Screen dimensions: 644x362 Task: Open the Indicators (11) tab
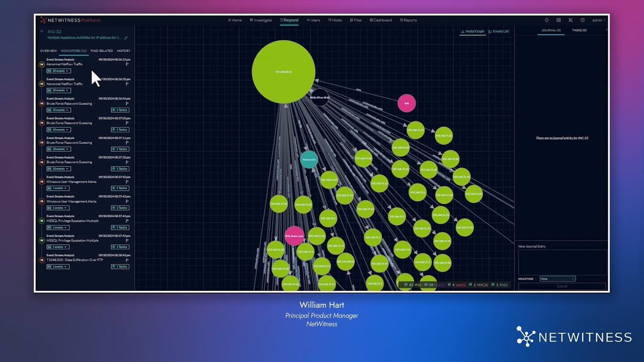tap(73, 51)
